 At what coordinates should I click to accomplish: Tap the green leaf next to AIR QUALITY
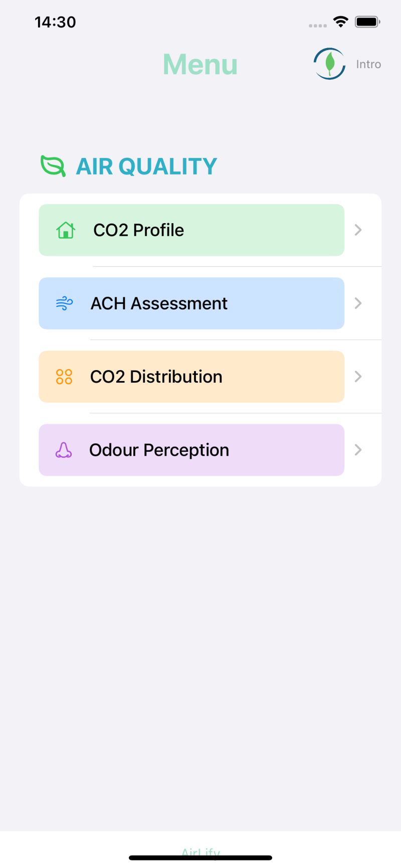pos(53,166)
